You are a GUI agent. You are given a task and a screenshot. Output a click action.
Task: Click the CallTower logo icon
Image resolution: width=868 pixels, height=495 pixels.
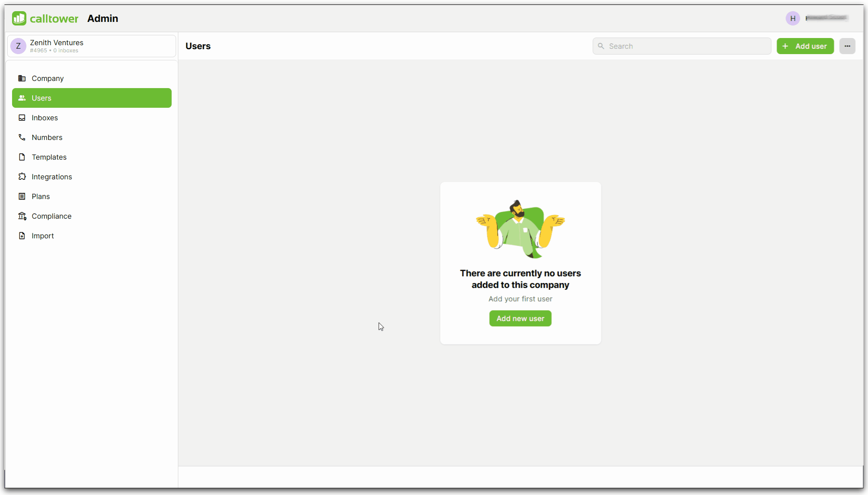[x=19, y=18]
